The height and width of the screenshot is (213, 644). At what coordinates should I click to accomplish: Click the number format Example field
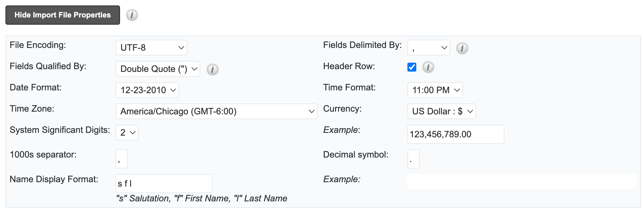[455, 134]
